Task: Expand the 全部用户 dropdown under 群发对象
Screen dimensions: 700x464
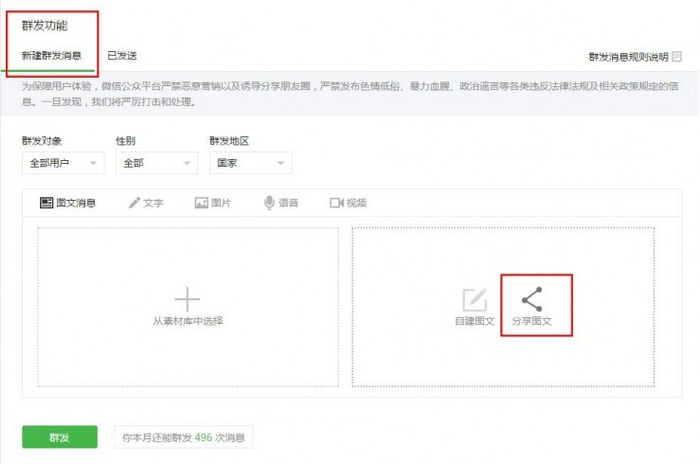Action: click(x=63, y=163)
